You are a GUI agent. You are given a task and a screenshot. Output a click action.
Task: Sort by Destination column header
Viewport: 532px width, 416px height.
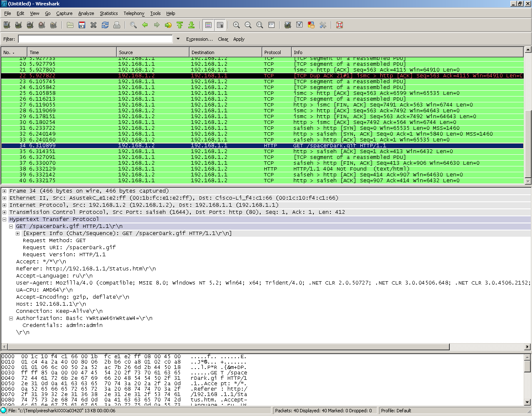[x=225, y=52]
